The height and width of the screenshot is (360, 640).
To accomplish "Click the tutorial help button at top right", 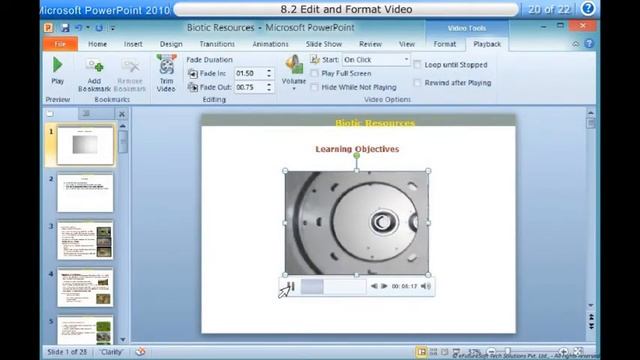I will [x=588, y=8].
